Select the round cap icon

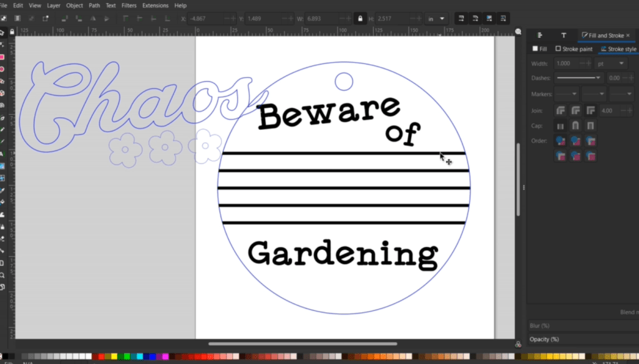(575, 126)
